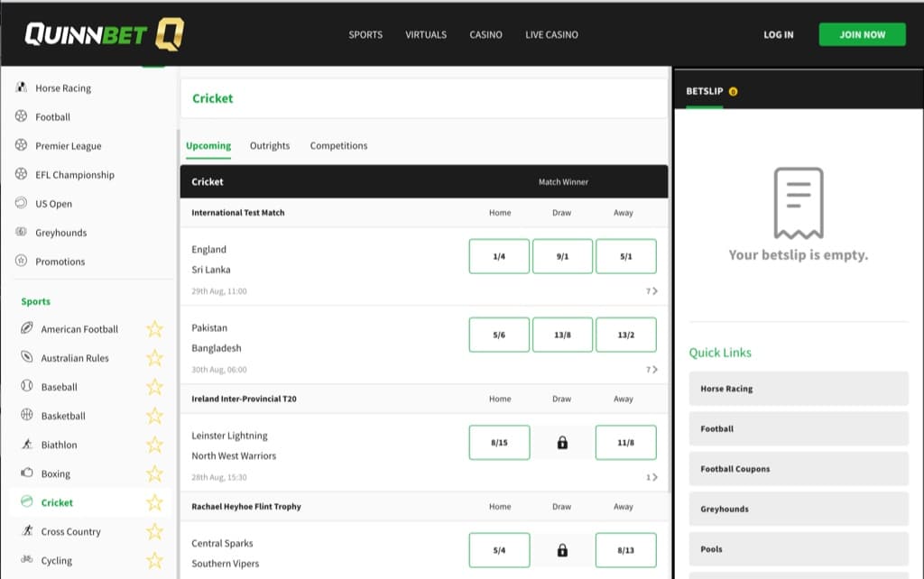Open Greyhounds quick link
Image resolution: width=924 pixels, height=579 pixels.
tap(799, 509)
